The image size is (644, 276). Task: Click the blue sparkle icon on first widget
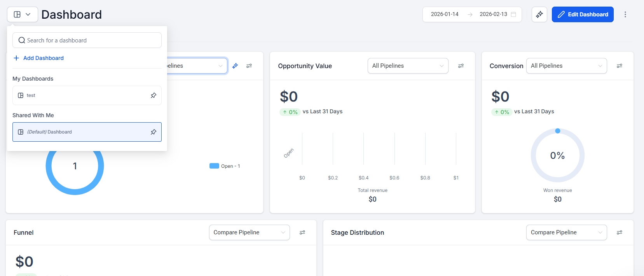(x=235, y=66)
